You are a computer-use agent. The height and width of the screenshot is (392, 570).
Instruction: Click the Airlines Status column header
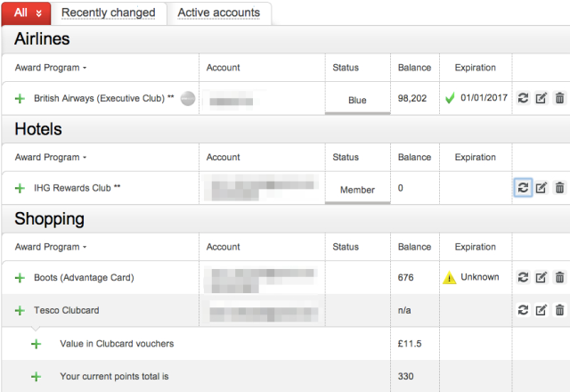point(346,68)
